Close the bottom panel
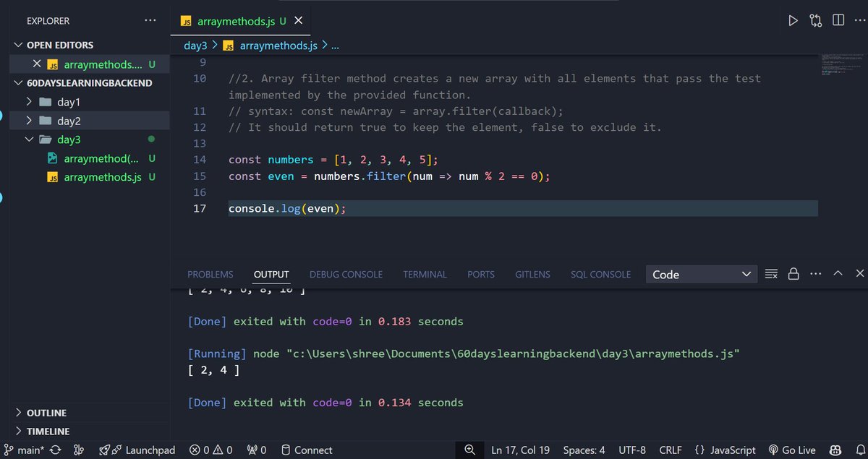Screen dimensions: 868x459 [859, 274]
